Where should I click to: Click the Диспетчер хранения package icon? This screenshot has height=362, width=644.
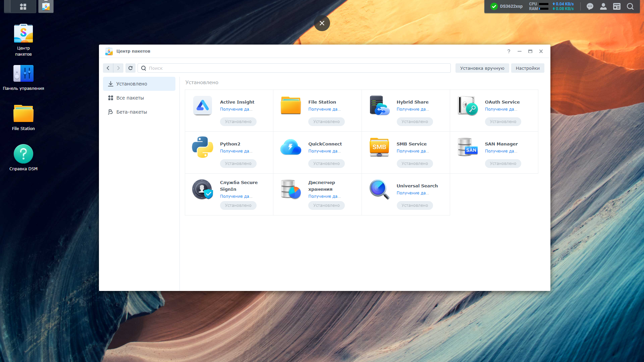pyautogui.click(x=291, y=189)
